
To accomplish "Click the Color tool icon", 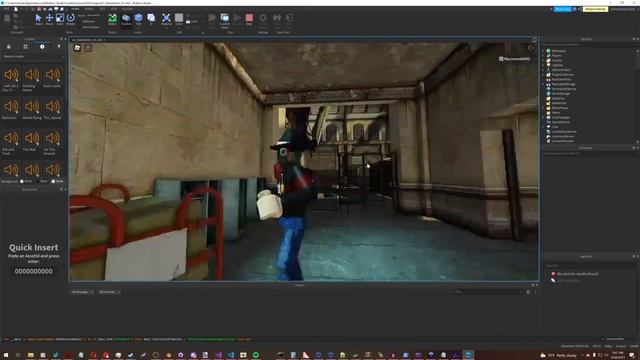I will pyautogui.click(x=179, y=19).
